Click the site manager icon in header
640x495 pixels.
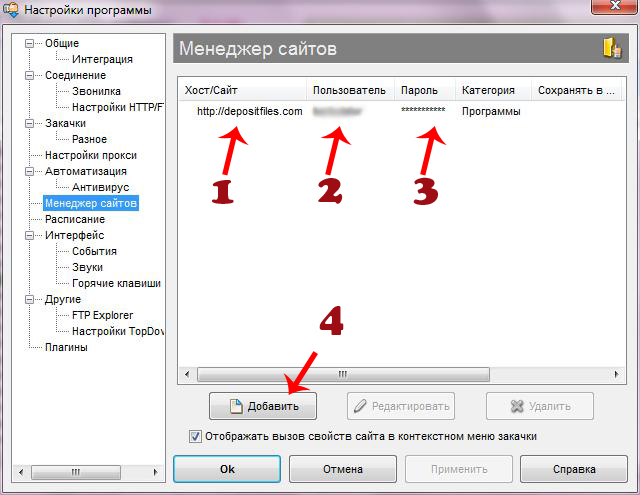click(x=609, y=48)
